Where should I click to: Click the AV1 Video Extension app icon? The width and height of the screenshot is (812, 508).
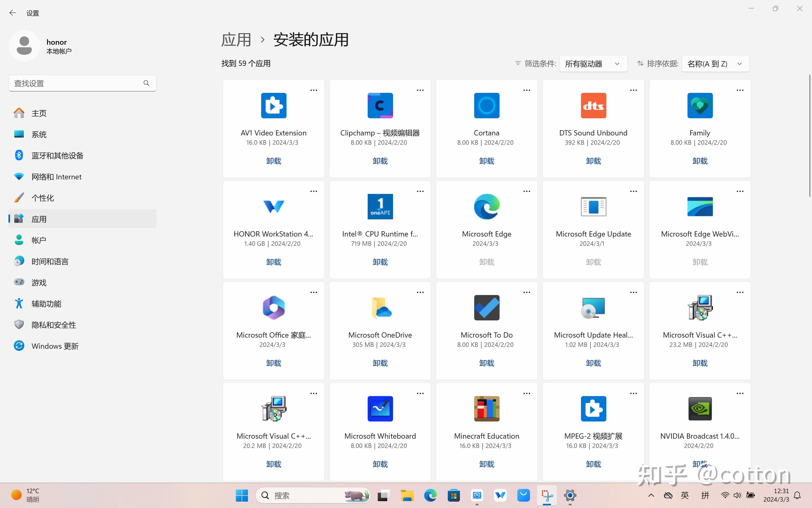[274, 106]
